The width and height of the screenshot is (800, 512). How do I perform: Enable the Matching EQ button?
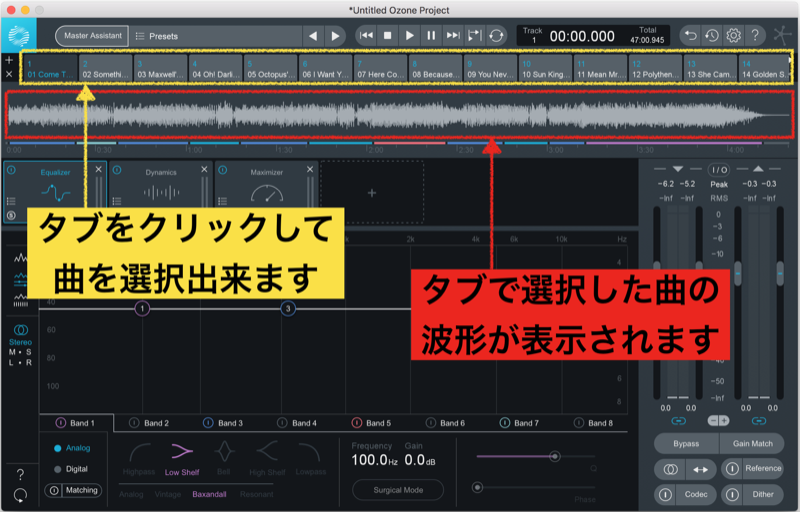click(x=73, y=491)
